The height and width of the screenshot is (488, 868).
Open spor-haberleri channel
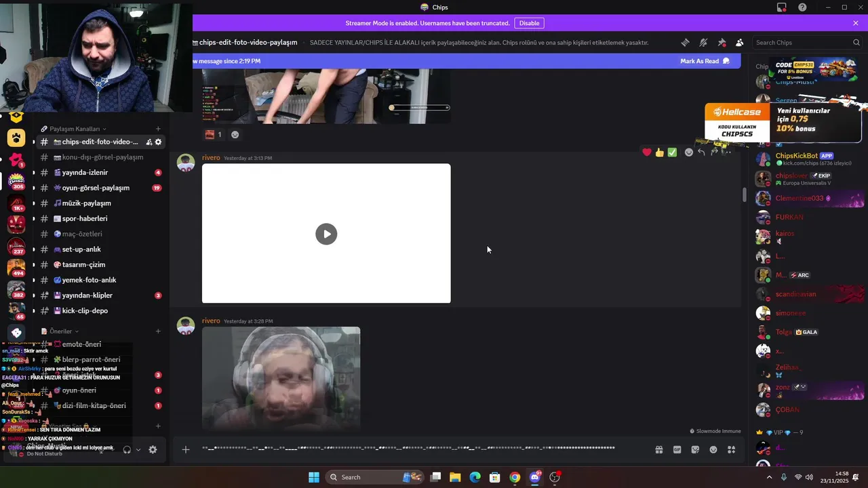pos(100,218)
